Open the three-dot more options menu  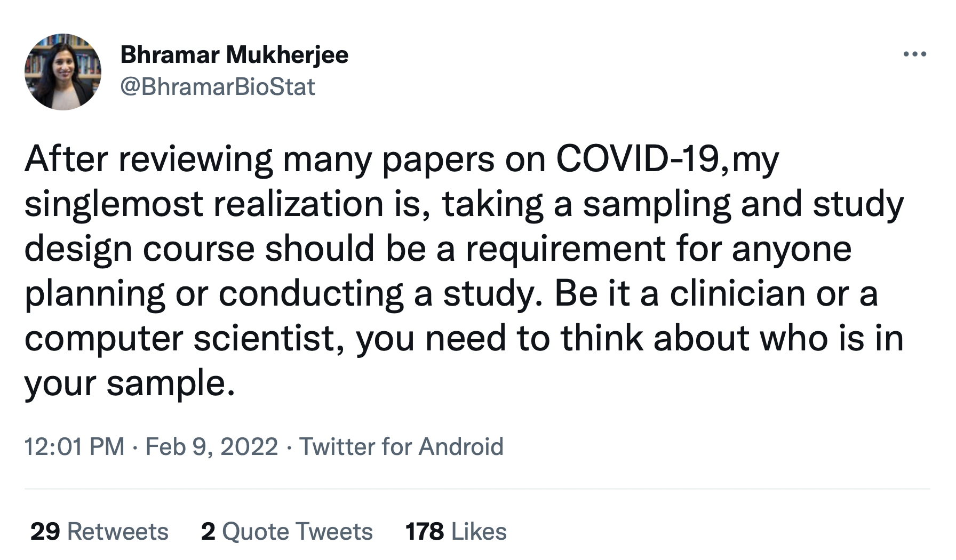(x=915, y=54)
